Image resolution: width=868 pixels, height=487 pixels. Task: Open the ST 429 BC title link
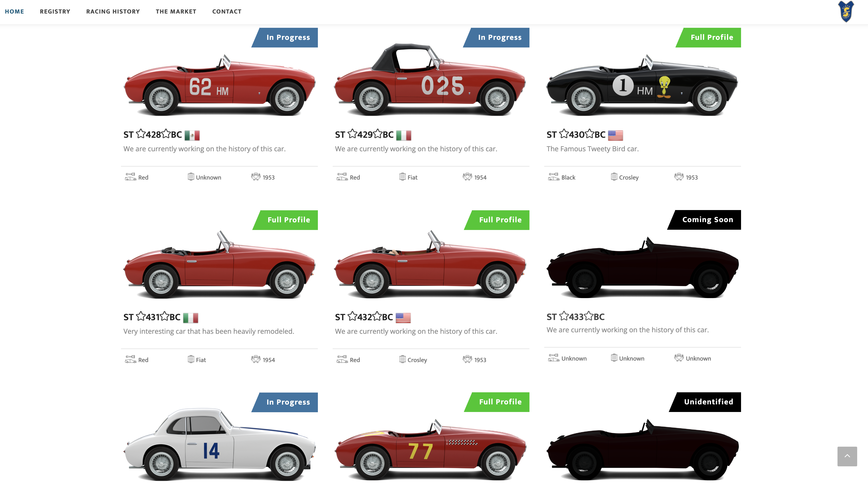coord(364,135)
